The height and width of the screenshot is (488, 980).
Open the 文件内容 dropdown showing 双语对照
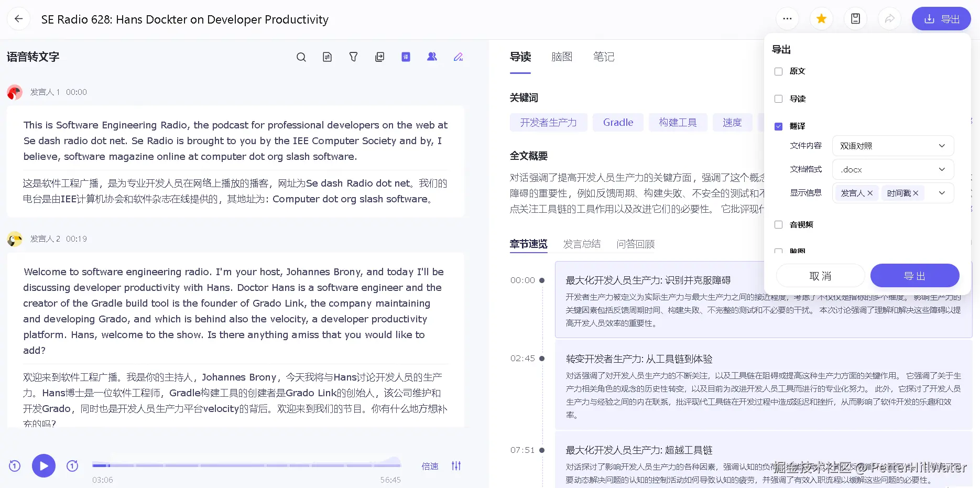click(892, 146)
